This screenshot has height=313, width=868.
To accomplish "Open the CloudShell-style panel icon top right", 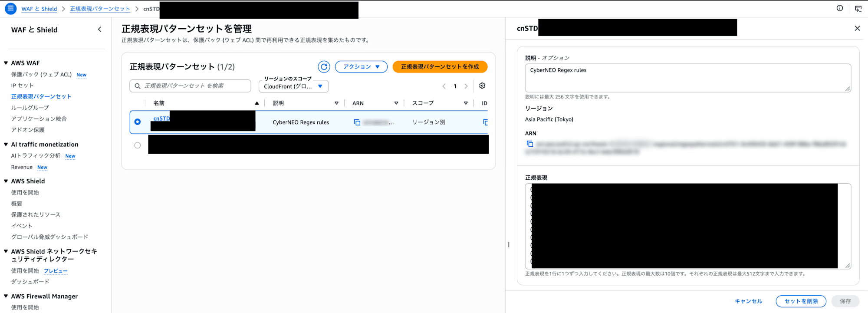I will pyautogui.click(x=858, y=9).
